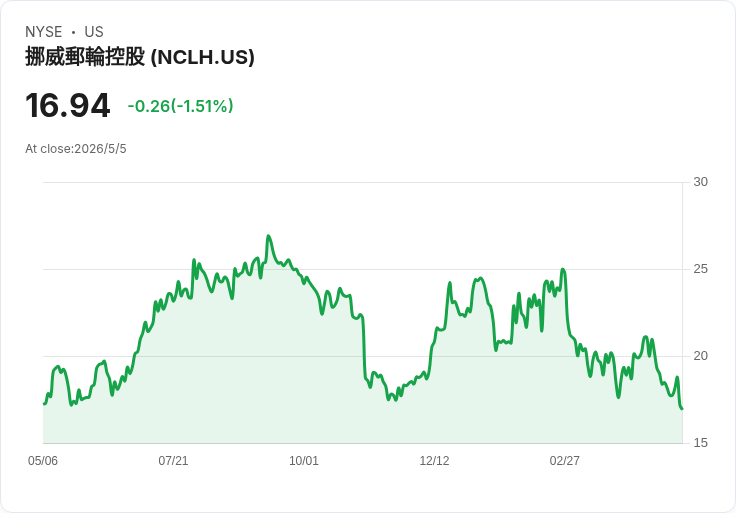Click the chart's highest peak near 27
Viewport: 736px width, 513px height.
(268, 236)
